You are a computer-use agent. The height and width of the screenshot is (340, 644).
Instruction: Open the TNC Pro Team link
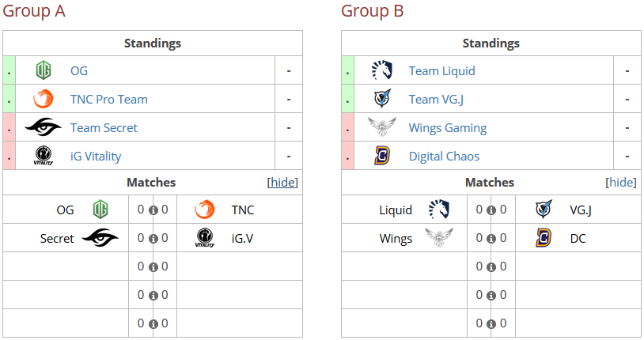point(109,100)
